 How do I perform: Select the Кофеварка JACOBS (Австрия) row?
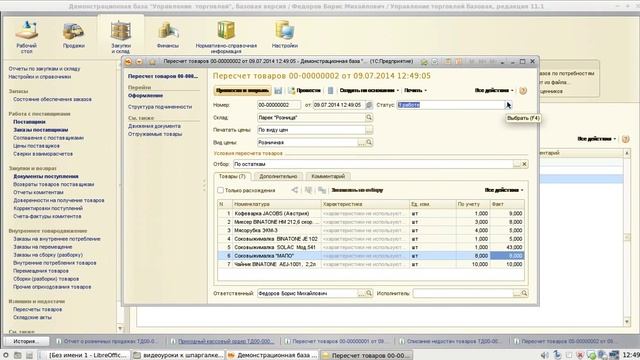coord(371,213)
